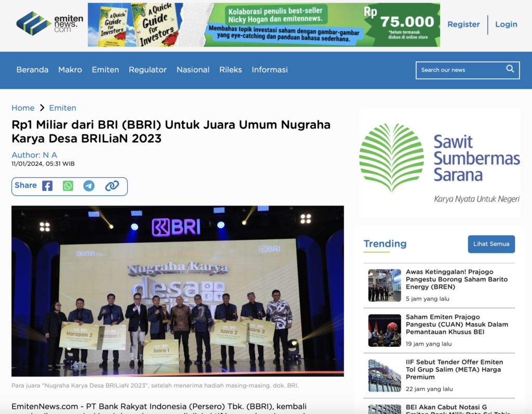Click the date 11/01/2024, 05:31 WIB
The height and width of the screenshot is (414, 532).
click(x=43, y=164)
